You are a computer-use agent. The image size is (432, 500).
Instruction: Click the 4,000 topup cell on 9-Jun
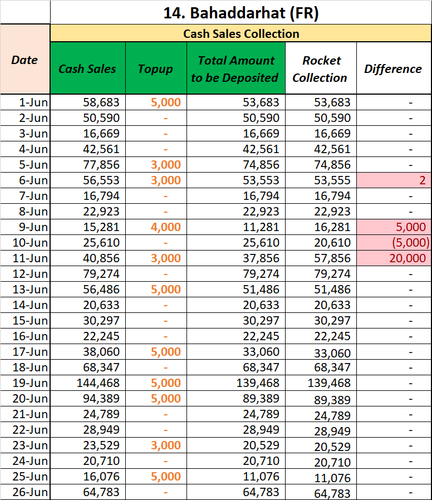tap(156, 227)
